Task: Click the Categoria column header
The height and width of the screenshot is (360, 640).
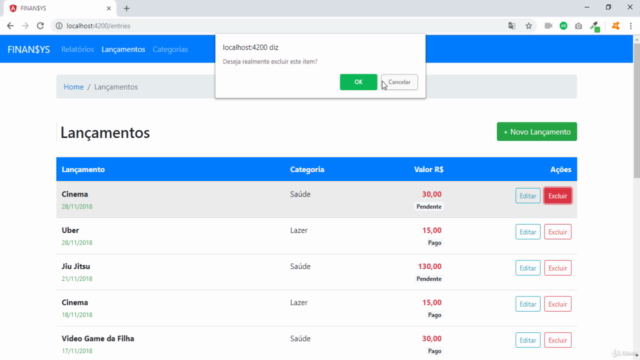Action: tap(307, 169)
